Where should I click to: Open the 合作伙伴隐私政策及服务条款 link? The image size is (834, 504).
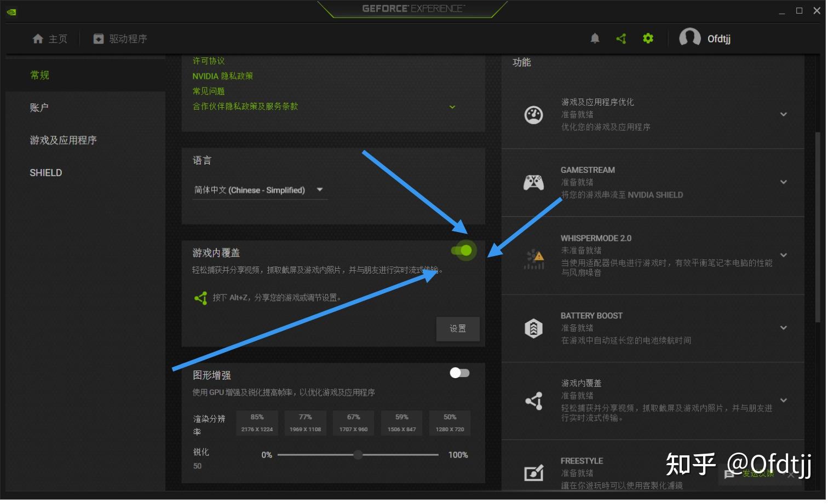(245, 106)
